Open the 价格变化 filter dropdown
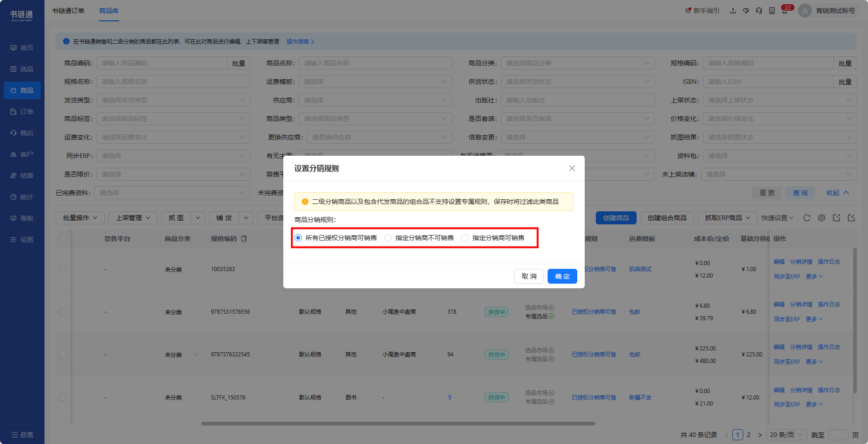Image resolution: width=868 pixels, height=444 pixels. point(779,119)
